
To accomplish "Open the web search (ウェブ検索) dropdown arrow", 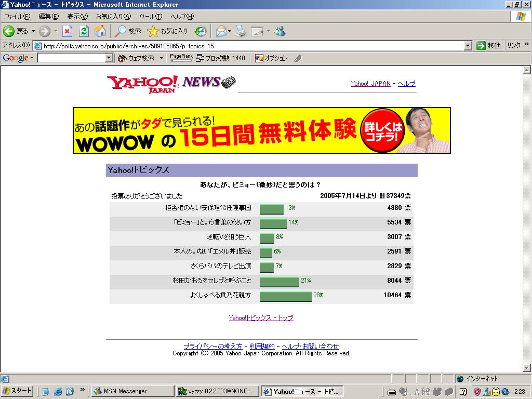I will (x=161, y=58).
